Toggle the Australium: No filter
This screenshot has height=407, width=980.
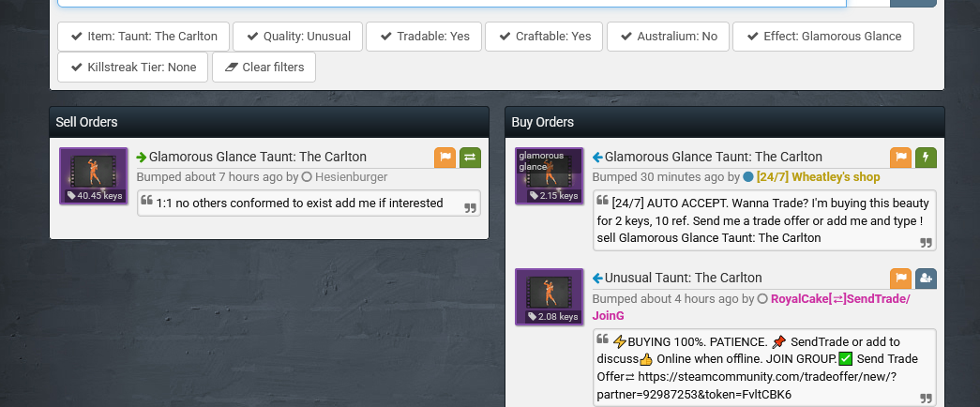[x=668, y=37]
